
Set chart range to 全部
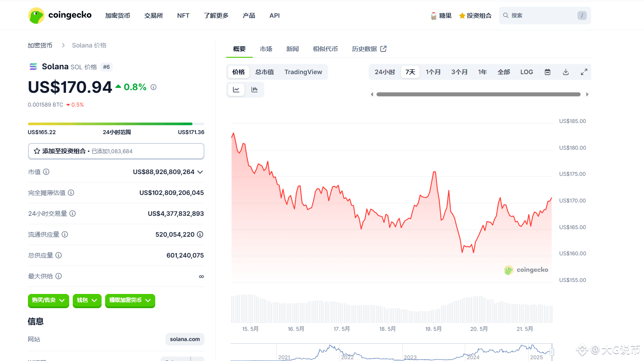pos(504,72)
